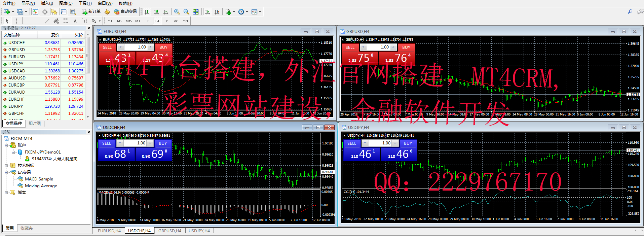644x236 pixels.
Task: Click the 新订单 new order button
Action: click(x=91, y=12)
